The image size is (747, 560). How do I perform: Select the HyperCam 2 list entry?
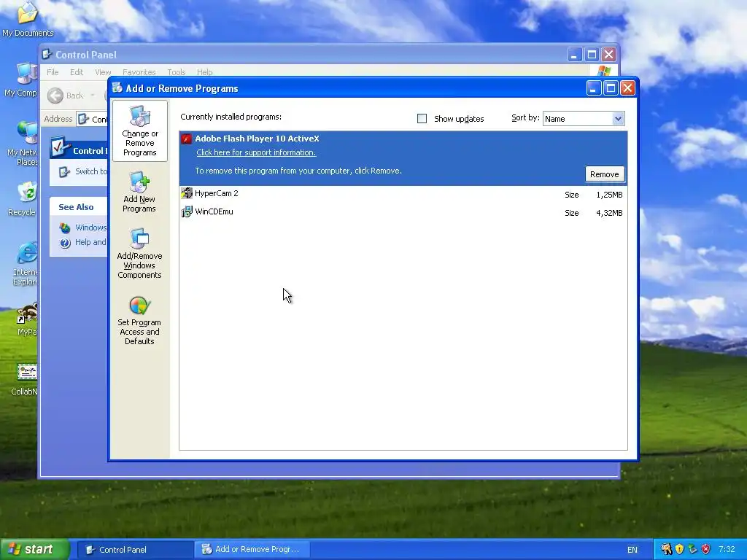click(x=403, y=194)
